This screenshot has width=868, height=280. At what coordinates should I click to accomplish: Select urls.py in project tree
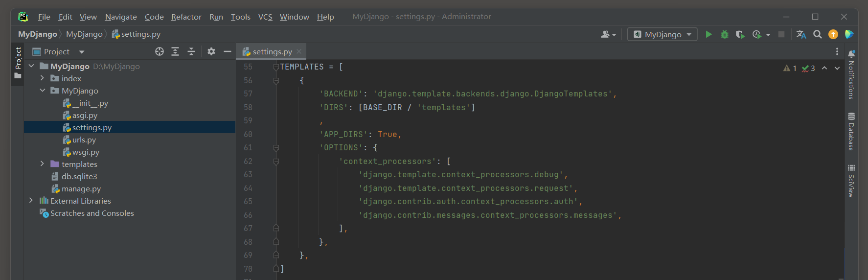(79, 140)
